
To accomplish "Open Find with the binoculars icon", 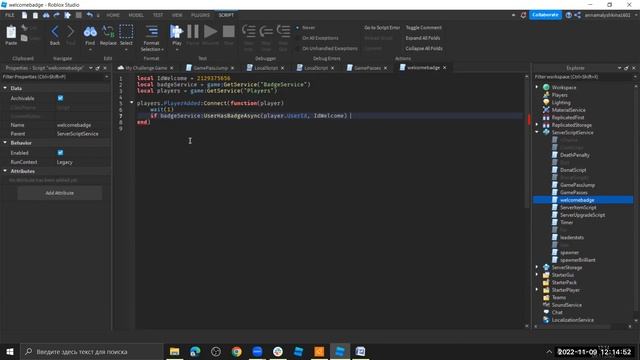I will 90,32.
